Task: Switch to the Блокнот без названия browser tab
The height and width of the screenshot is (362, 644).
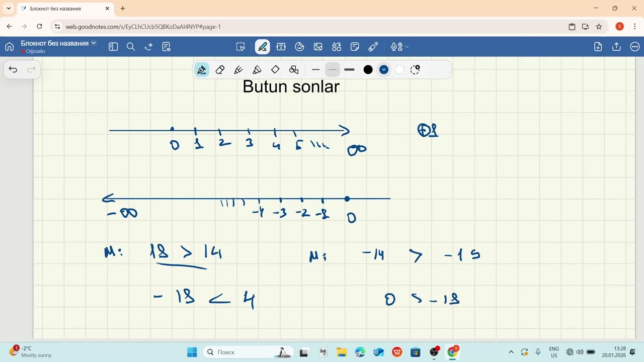Action: point(63,9)
